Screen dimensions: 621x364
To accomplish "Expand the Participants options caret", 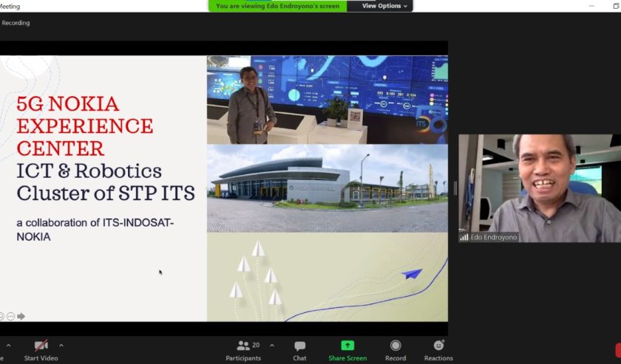I will click(272, 346).
